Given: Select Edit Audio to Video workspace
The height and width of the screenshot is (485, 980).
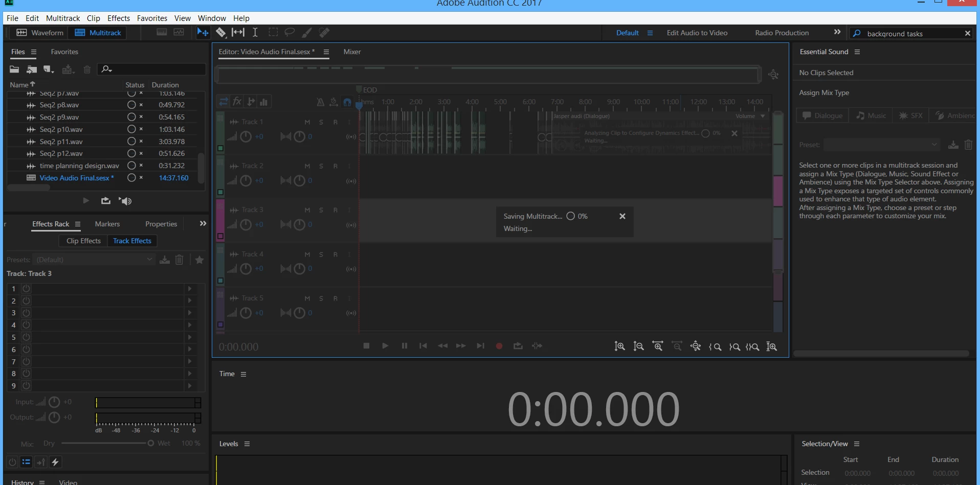Looking at the screenshot, I should click(x=697, y=33).
